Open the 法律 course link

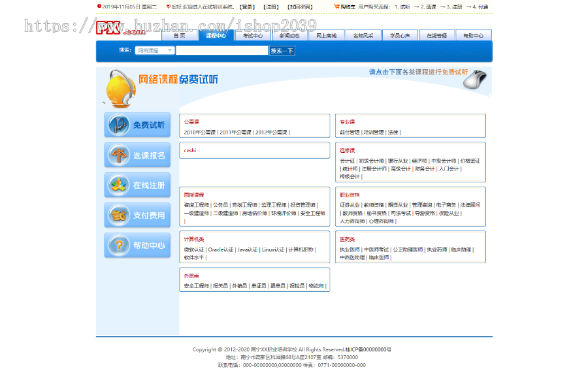coord(393,133)
